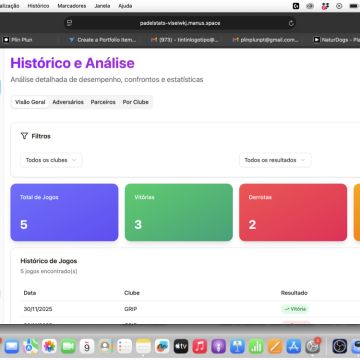Open Calendar in the Dock
Image resolution: width=360 pixels, height=360 pixels.
pos(87,347)
